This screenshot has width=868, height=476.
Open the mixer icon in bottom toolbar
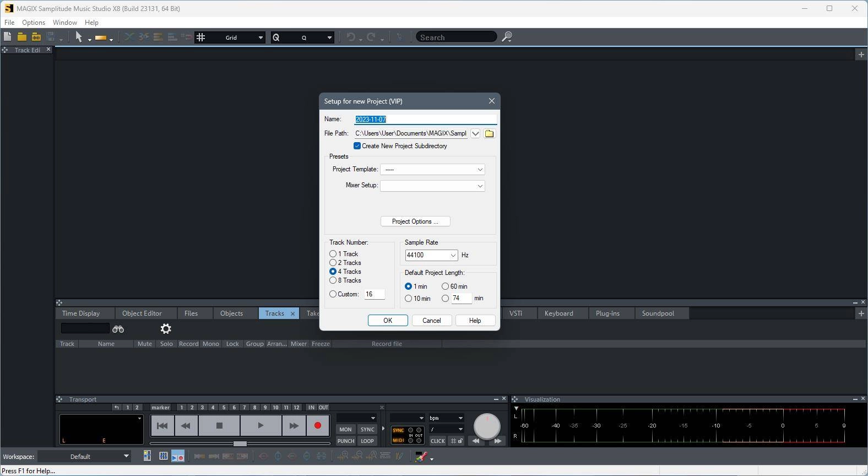click(x=164, y=456)
